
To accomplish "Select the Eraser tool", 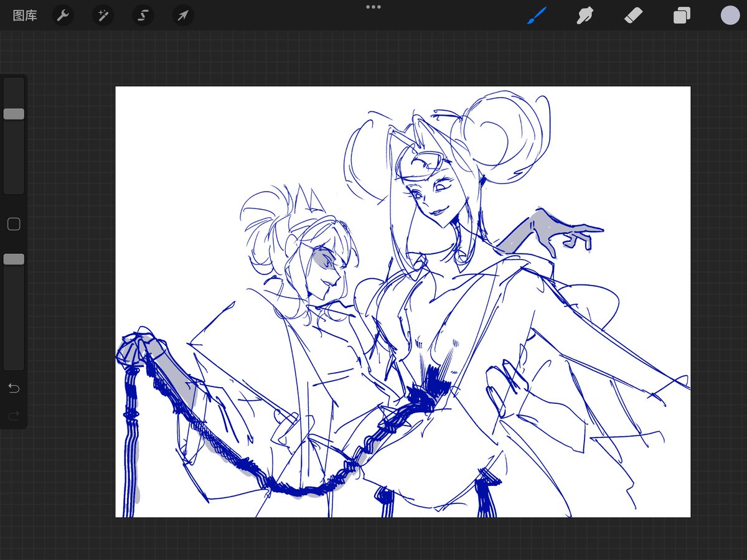I will [x=634, y=16].
